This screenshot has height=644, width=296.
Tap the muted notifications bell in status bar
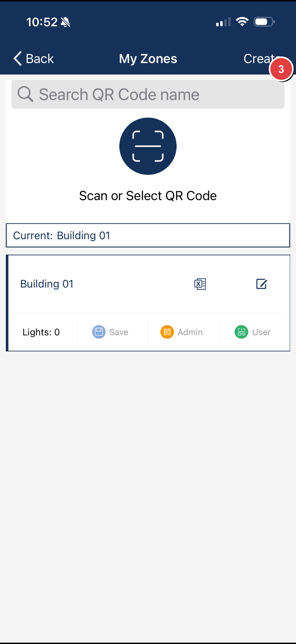[x=65, y=22]
